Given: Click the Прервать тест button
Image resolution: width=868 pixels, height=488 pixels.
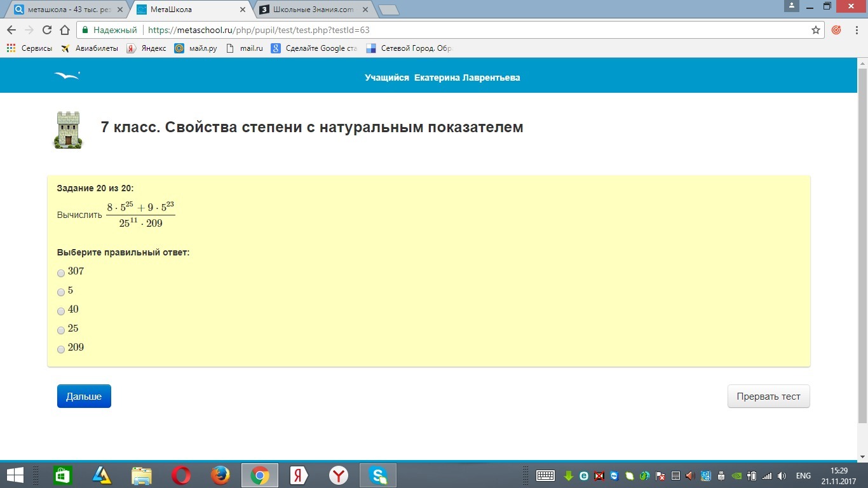Looking at the screenshot, I should pyautogui.click(x=768, y=396).
